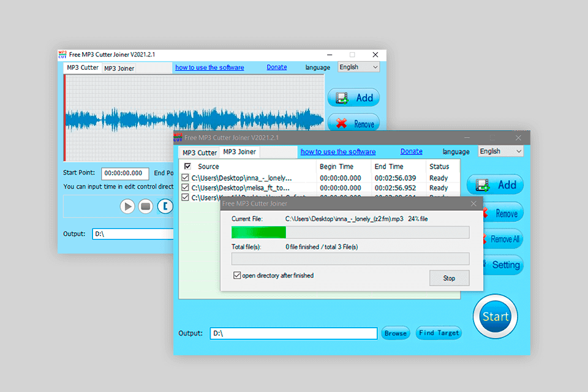Click Output path field in Joiner window
The image size is (588, 392).
tap(293, 333)
